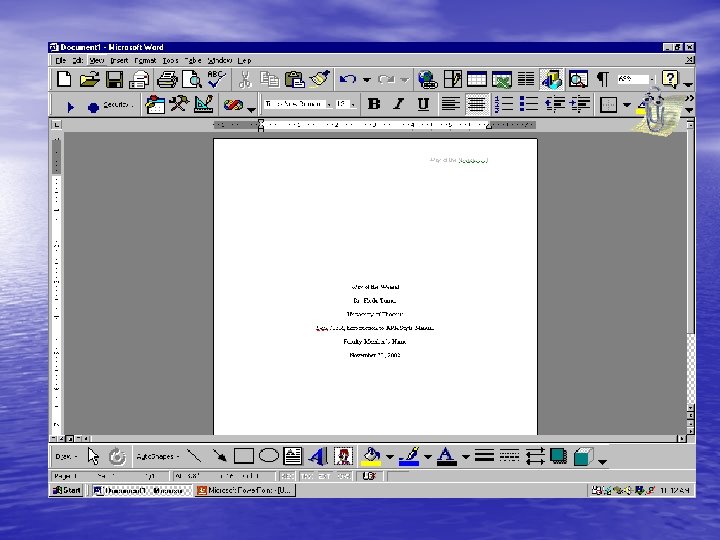This screenshot has width=720, height=540.
Task: Apply yellow Fill Color bucket
Action: pyautogui.click(x=371, y=456)
